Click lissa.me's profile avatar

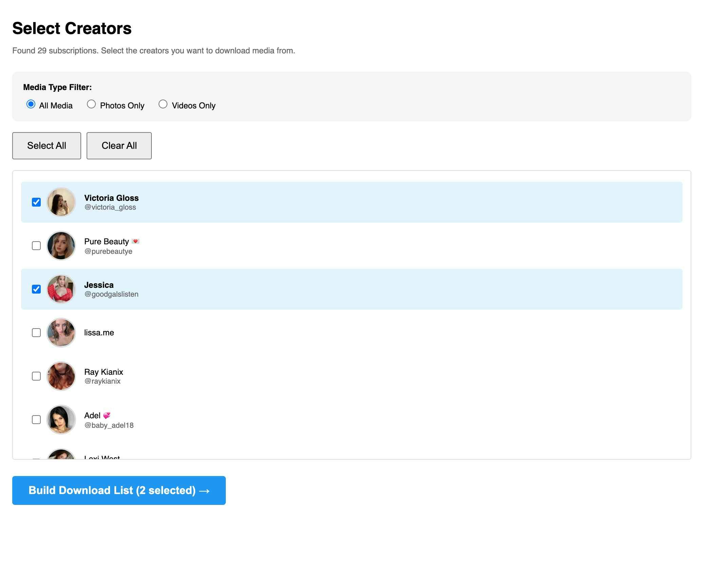pyautogui.click(x=61, y=333)
